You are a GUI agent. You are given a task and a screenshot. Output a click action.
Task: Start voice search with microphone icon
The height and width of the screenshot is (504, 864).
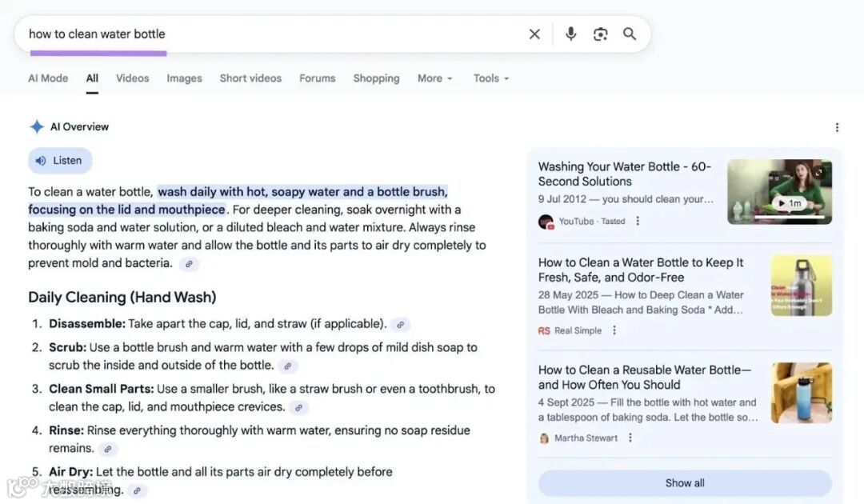coord(570,34)
